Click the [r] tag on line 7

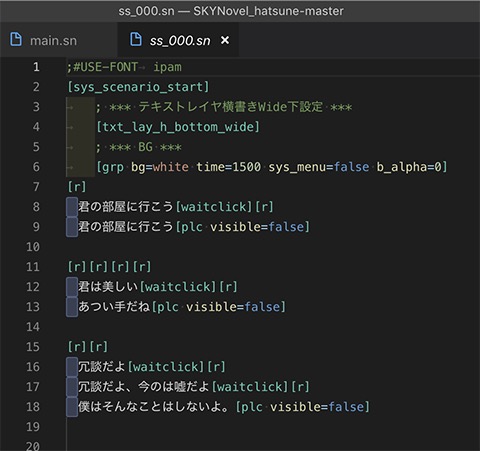pos(77,187)
